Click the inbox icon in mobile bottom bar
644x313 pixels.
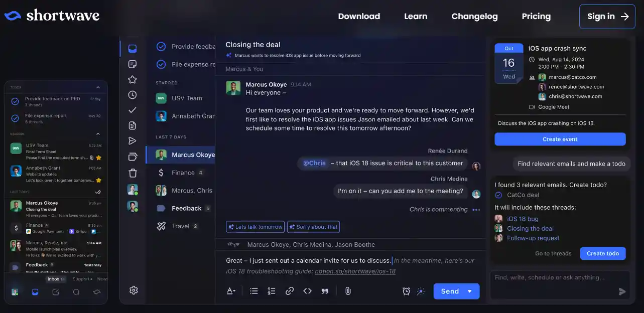[35, 292]
